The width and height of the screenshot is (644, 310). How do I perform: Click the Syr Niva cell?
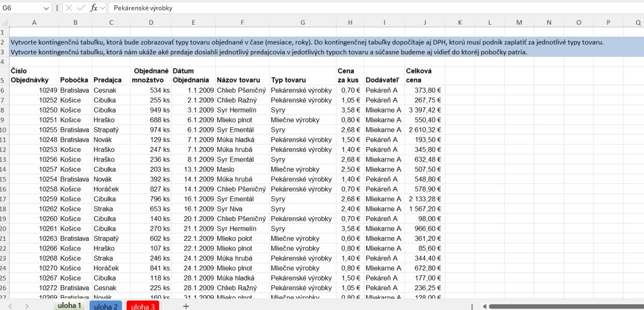242,209
